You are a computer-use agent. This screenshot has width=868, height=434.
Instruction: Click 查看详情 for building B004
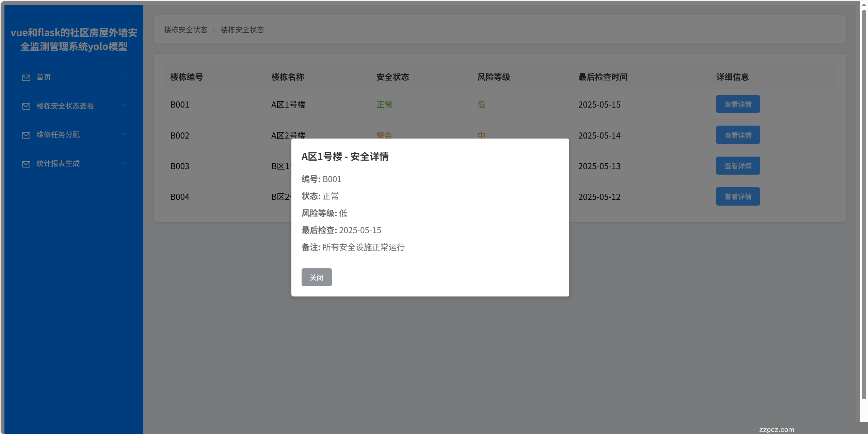tap(738, 196)
